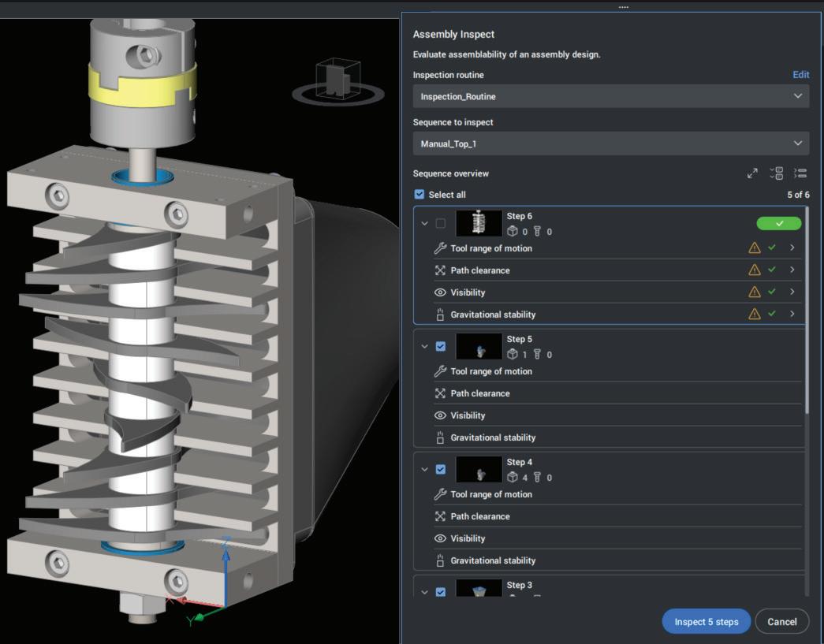Collapse Step 4 with its chevron
824x644 pixels.
(424, 469)
